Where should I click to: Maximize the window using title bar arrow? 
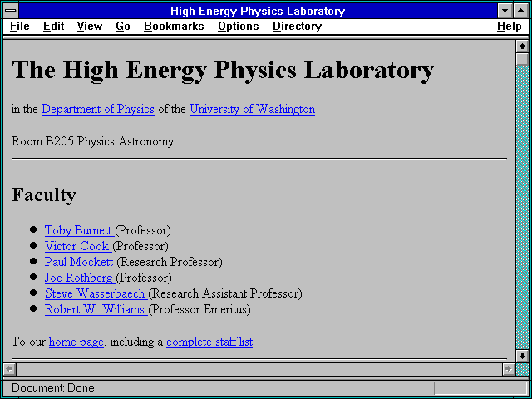520,11
